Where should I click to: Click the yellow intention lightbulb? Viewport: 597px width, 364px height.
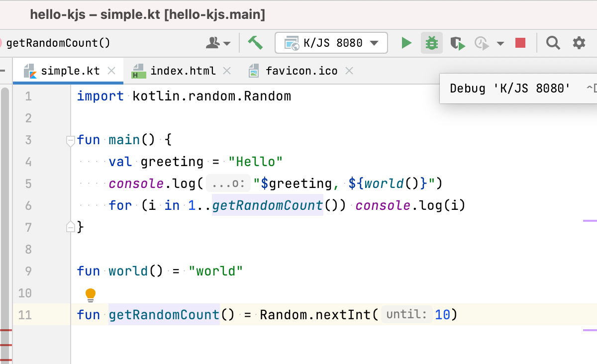(x=91, y=295)
